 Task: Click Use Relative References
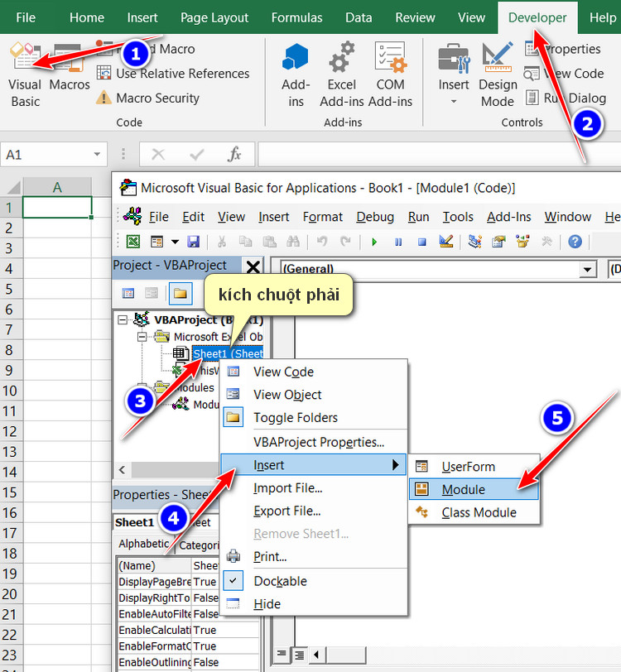[182, 74]
